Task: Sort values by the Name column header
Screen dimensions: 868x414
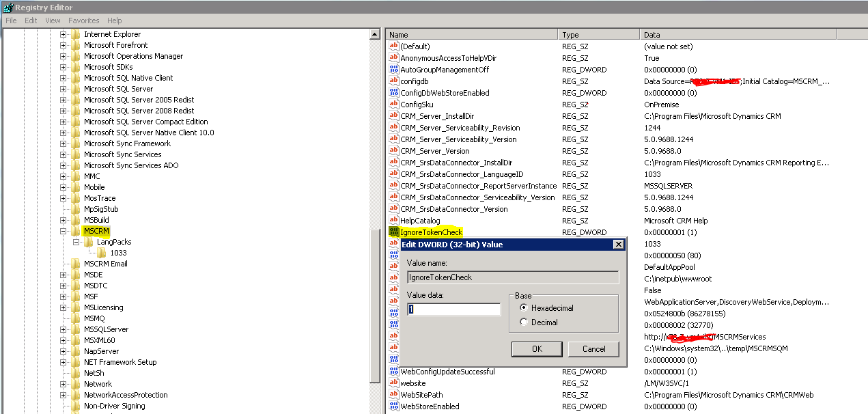Action: point(472,34)
